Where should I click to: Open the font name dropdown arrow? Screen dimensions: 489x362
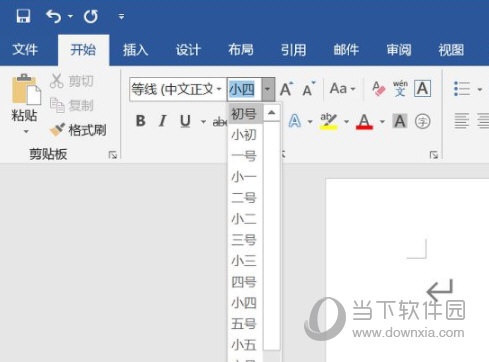(x=219, y=89)
